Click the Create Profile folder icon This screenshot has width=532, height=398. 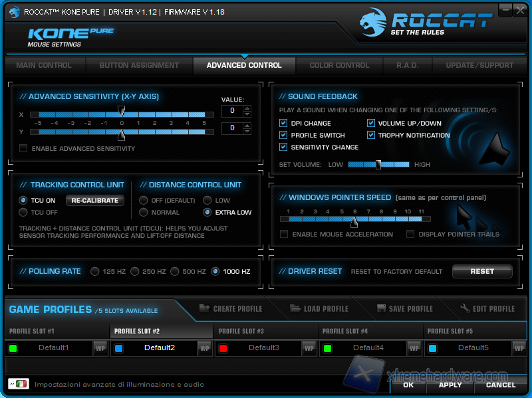click(x=204, y=308)
